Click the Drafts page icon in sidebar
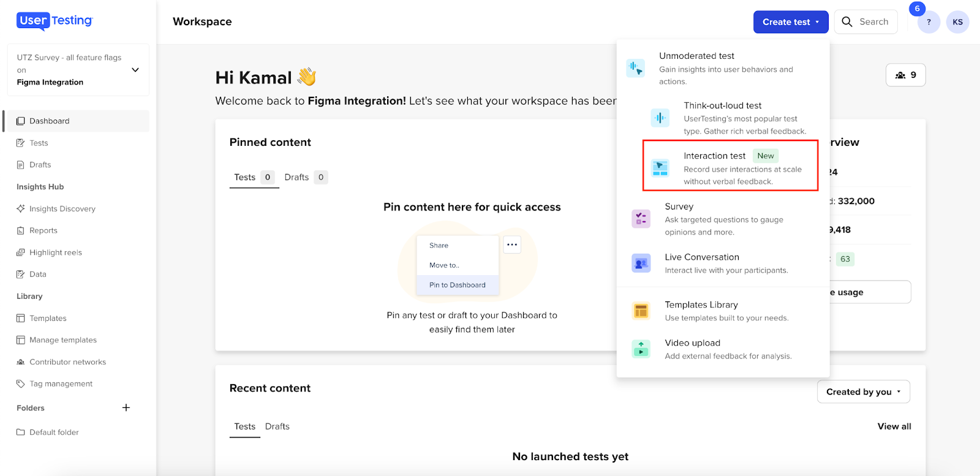The image size is (980, 476). [20, 165]
